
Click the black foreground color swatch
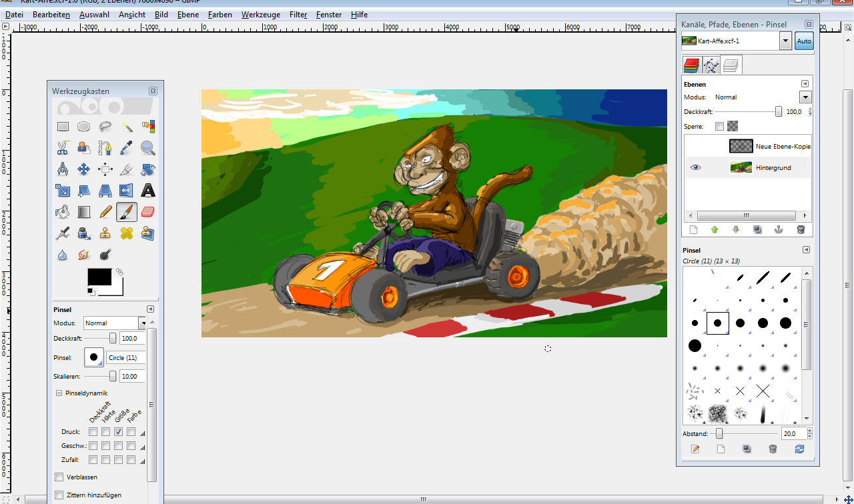(99, 277)
